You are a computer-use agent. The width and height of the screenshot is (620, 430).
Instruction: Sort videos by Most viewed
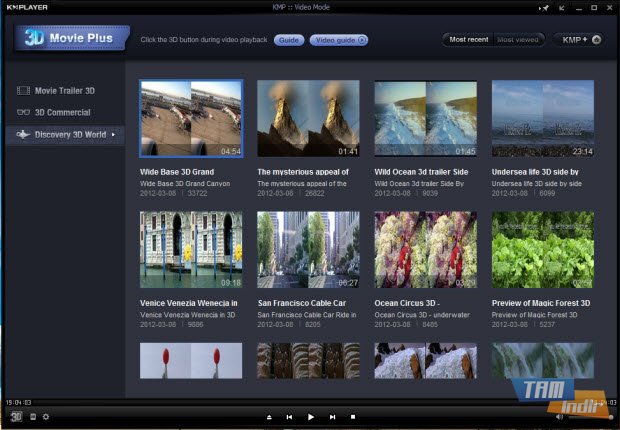(x=518, y=40)
